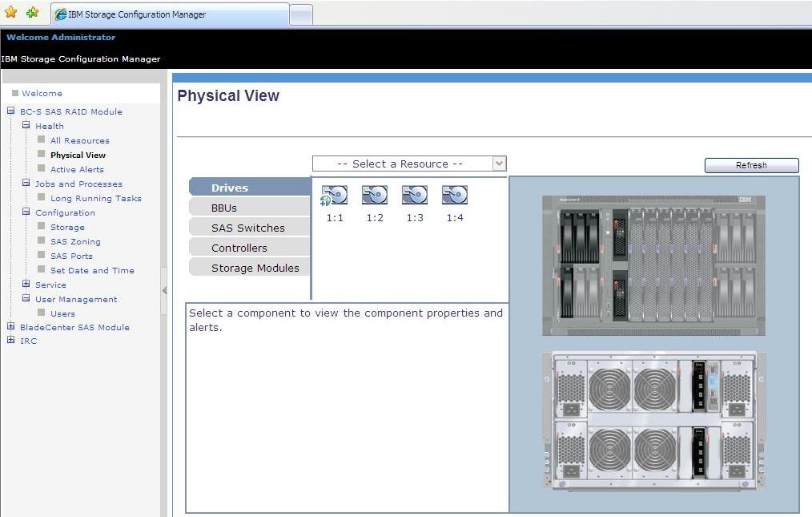Switch to the SAS Switches tab
This screenshot has height=517, width=812.
(x=250, y=228)
